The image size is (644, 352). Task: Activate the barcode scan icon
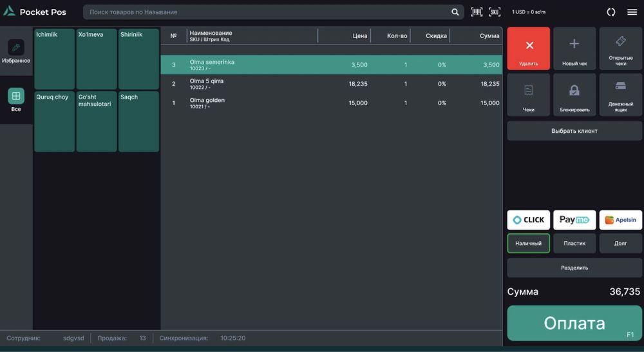477,12
